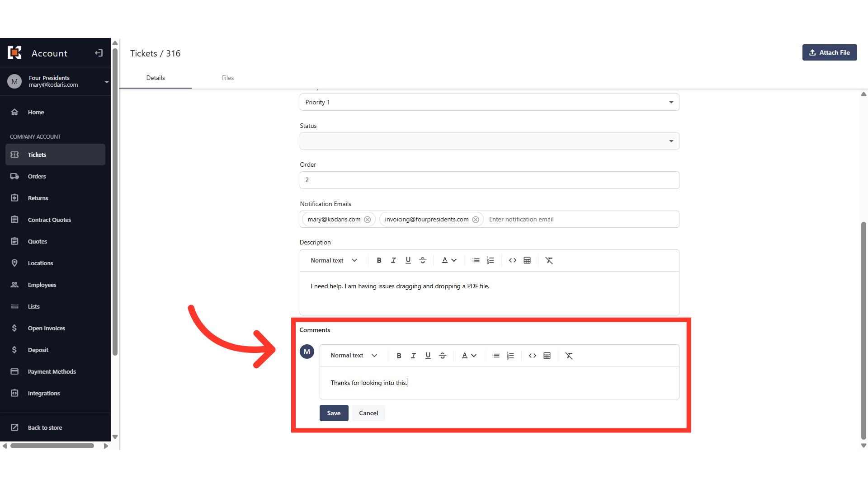The image size is (868, 488).
Task: Collapse sidebar with the Account arrow icon
Action: coord(99,53)
